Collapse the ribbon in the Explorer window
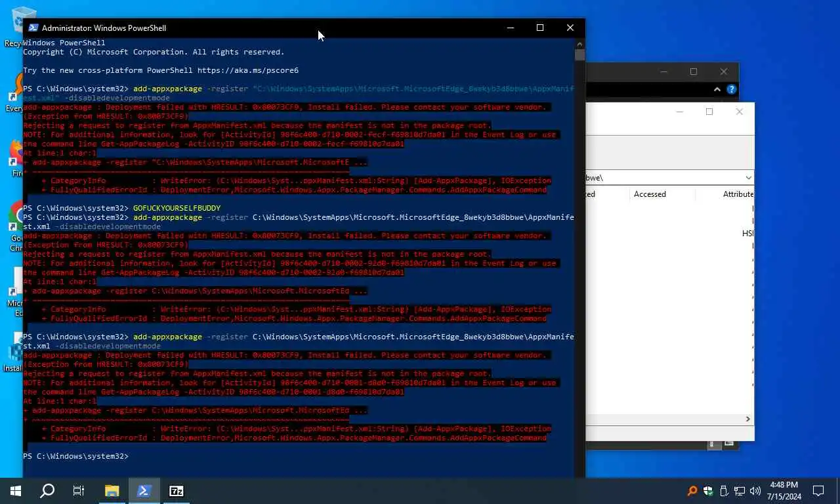The height and width of the screenshot is (504, 840). pos(718,89)
